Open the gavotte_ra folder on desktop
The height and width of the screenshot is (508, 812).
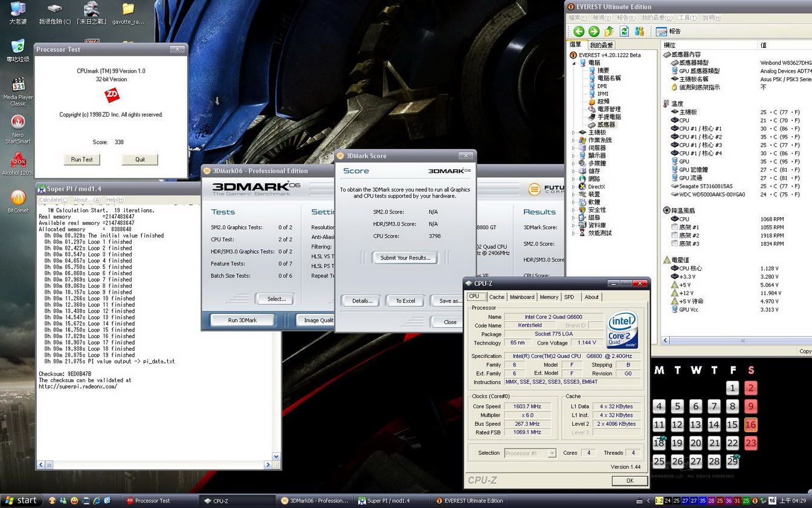pos(128,13)
